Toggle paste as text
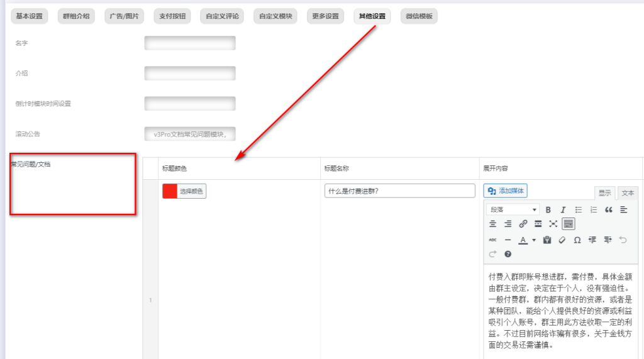 pos(547,240)
